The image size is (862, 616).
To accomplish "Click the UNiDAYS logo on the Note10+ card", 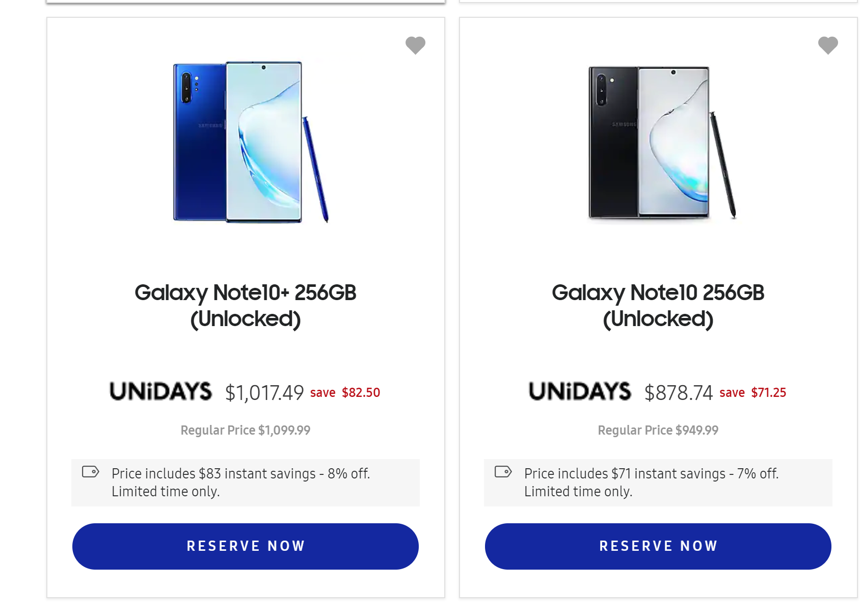I will [160, 391].
